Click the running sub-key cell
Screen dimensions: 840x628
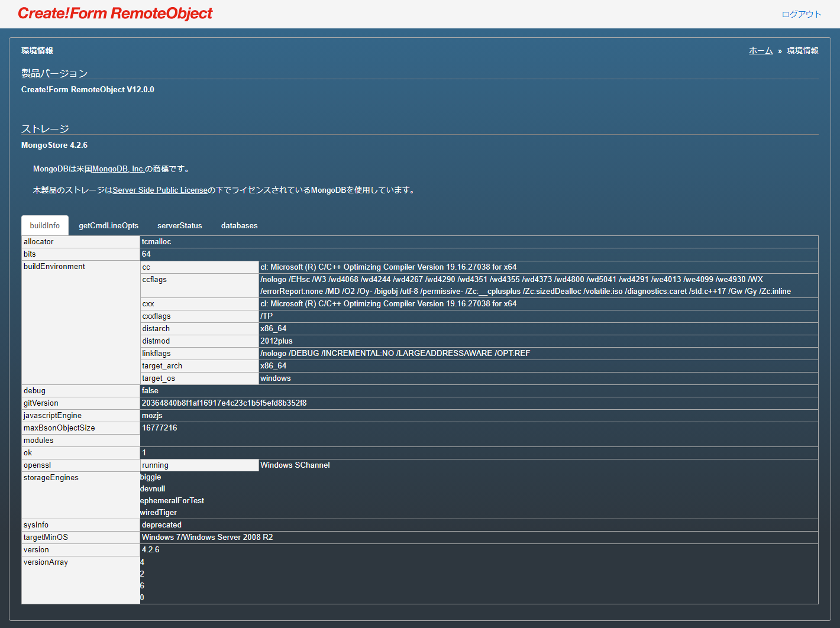pyautogui.click(x=200, y=465)
